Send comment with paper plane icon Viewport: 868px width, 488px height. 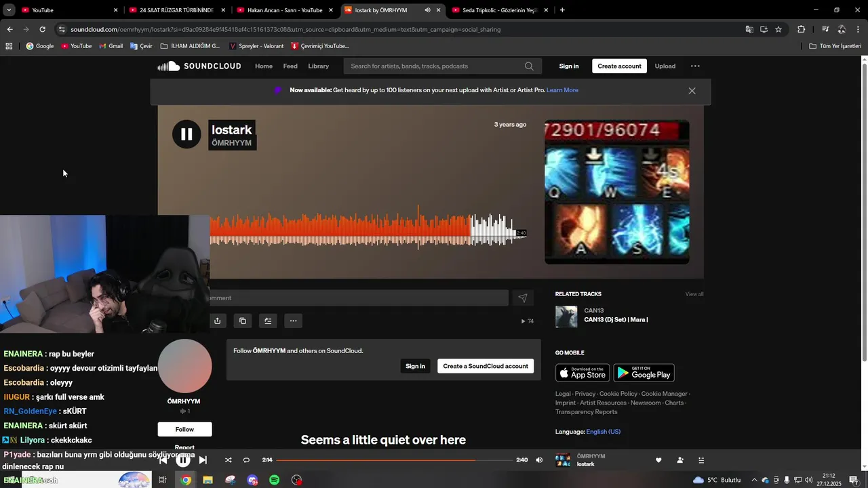523,298
